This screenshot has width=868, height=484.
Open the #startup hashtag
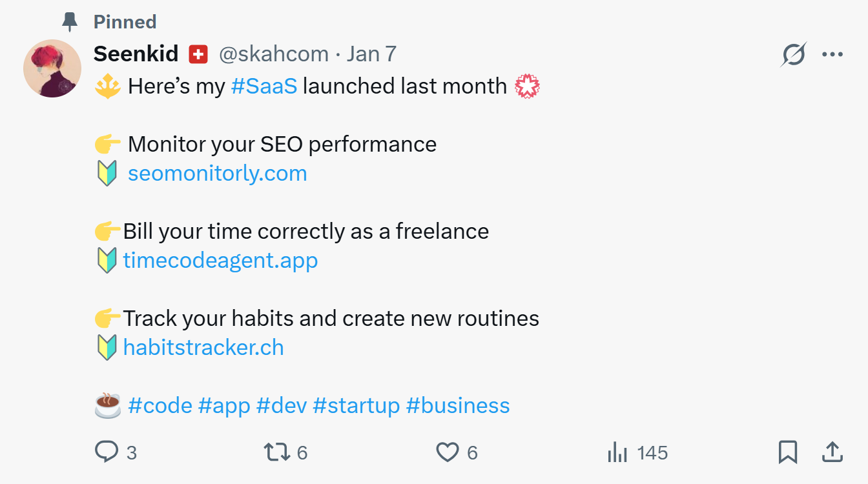356,406
